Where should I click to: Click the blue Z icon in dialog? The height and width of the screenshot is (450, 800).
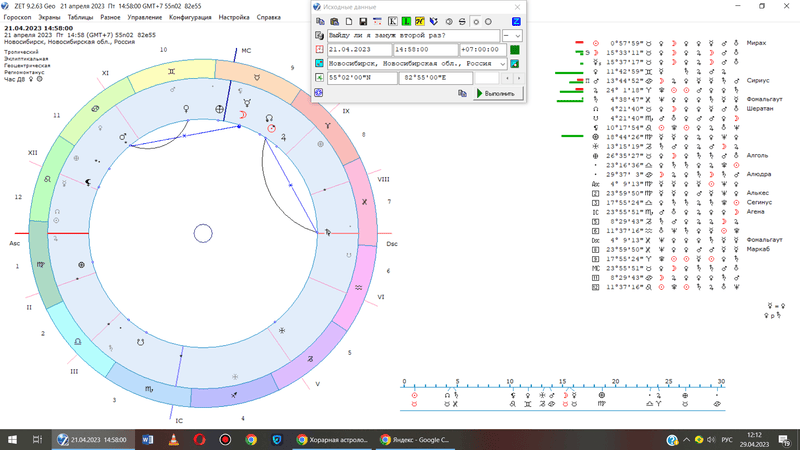coord(515,21)
